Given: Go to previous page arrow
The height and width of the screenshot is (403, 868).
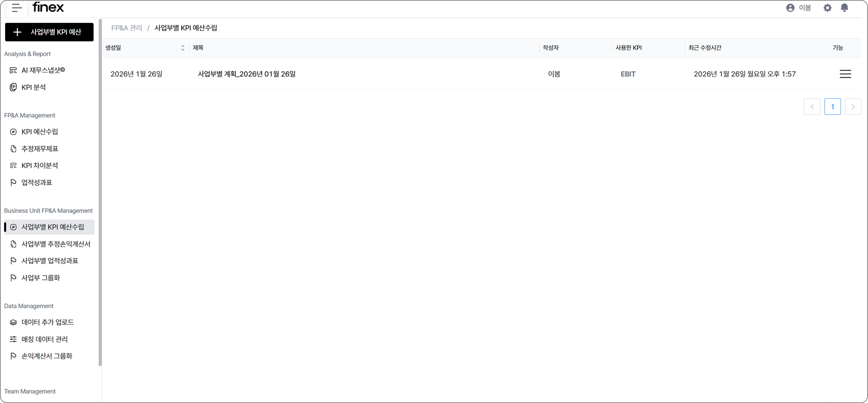Looking at the screenshot, I should [812, 107].
